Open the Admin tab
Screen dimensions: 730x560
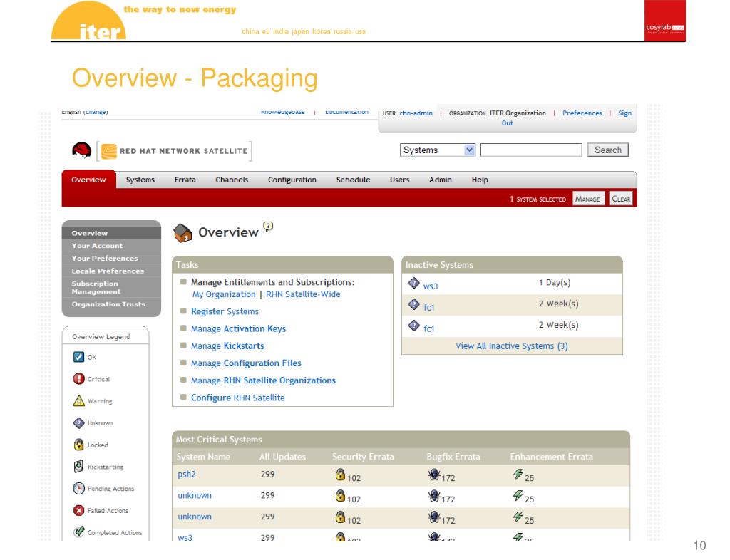(441, 180)
